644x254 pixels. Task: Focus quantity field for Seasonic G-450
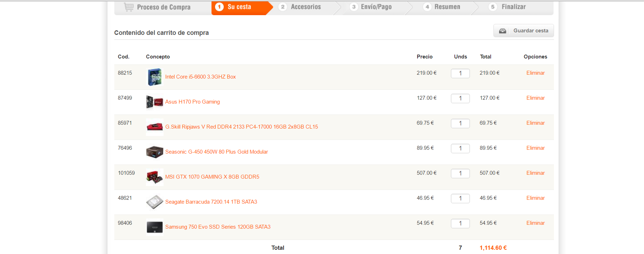click(460, 148)
